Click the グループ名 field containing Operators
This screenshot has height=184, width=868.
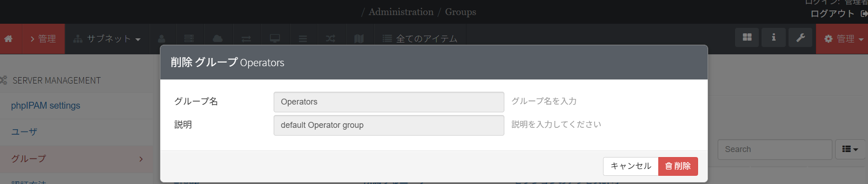coord(389,102)
